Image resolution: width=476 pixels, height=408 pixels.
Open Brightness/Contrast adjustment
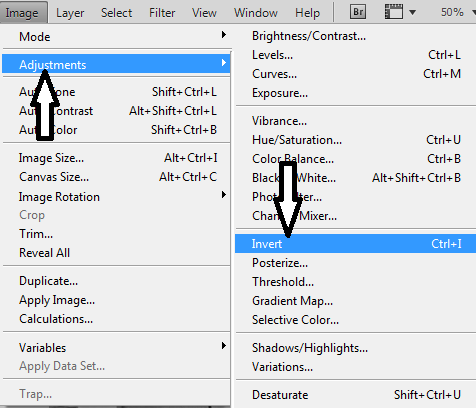pos(355,36)
